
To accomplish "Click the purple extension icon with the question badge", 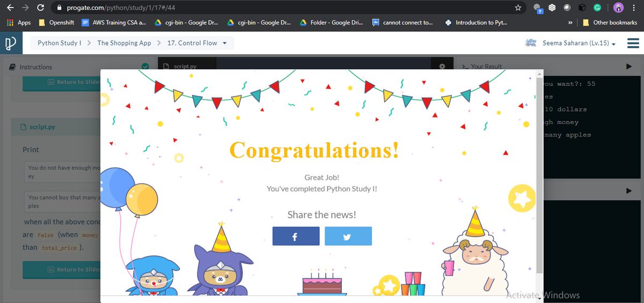I will point(538,8).
